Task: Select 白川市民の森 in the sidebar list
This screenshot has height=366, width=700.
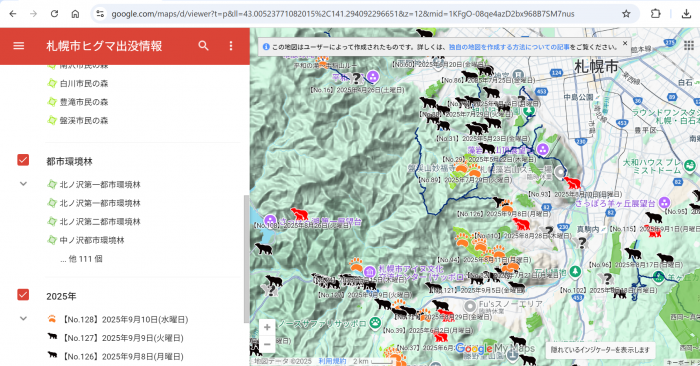Action: (84, 83)
